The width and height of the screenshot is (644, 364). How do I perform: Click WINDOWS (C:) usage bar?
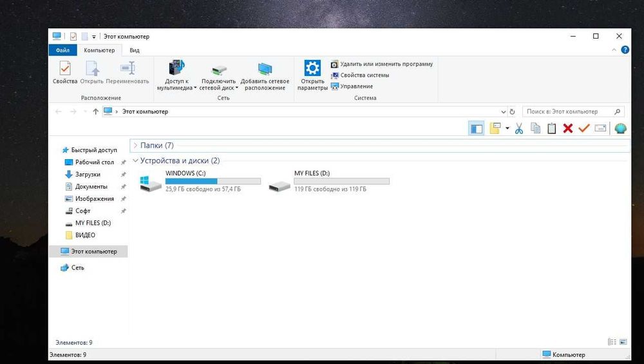(213, 181)
